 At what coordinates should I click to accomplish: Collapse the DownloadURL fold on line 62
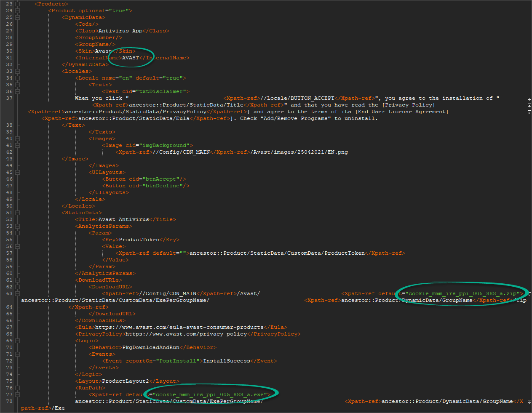18,287
